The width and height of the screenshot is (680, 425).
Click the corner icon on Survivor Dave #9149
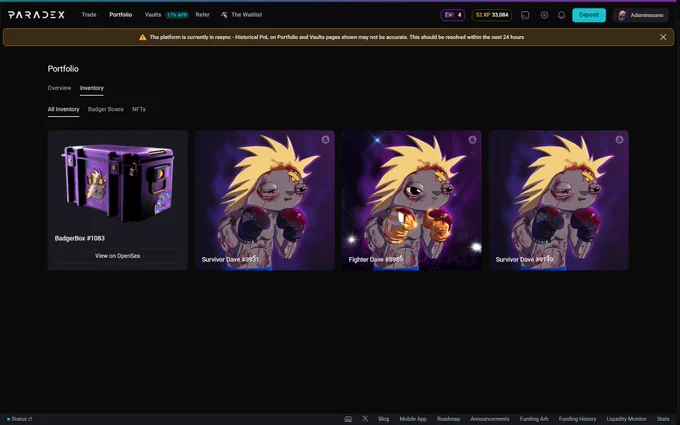tap(619, 140)
